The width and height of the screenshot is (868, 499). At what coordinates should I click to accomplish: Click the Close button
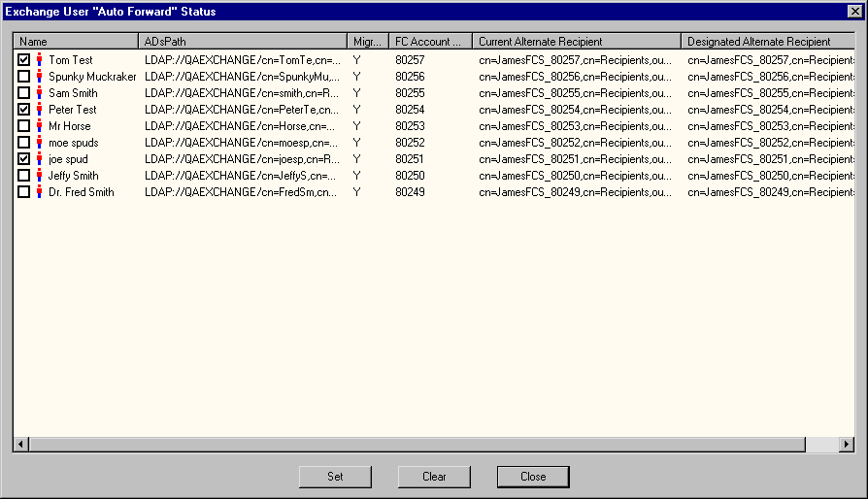click(x=533, y=477)
